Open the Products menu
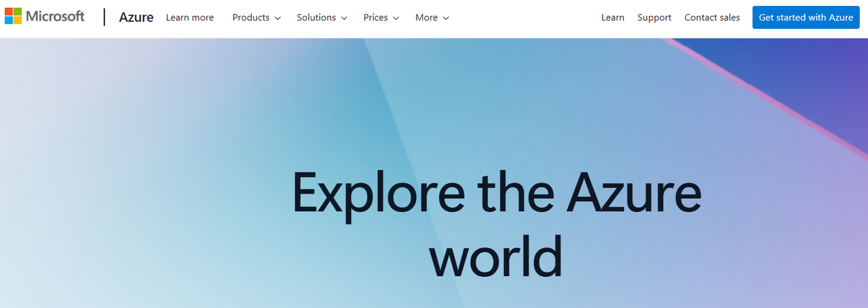Viewport: 868px width, 308px height. 251,17
